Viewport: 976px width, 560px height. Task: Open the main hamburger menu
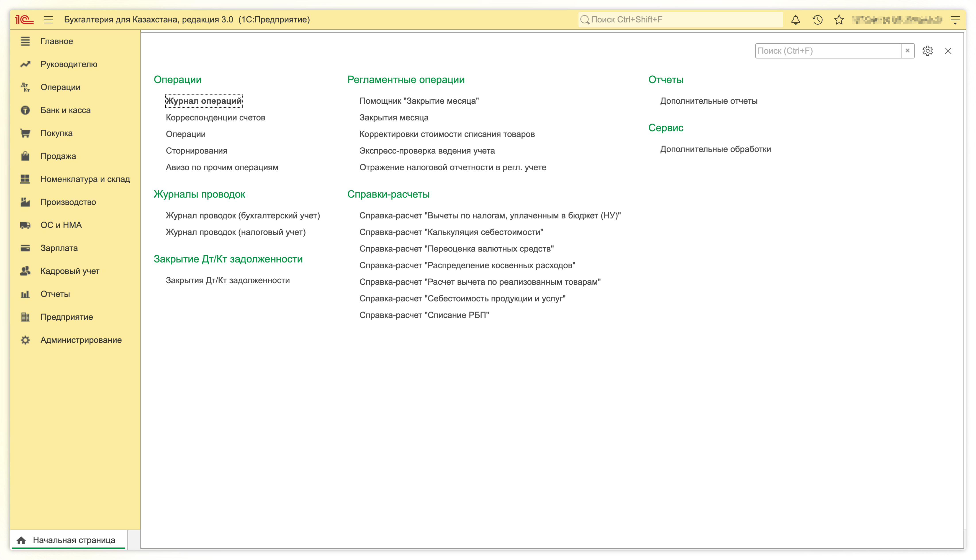click(x=48, y=20)
